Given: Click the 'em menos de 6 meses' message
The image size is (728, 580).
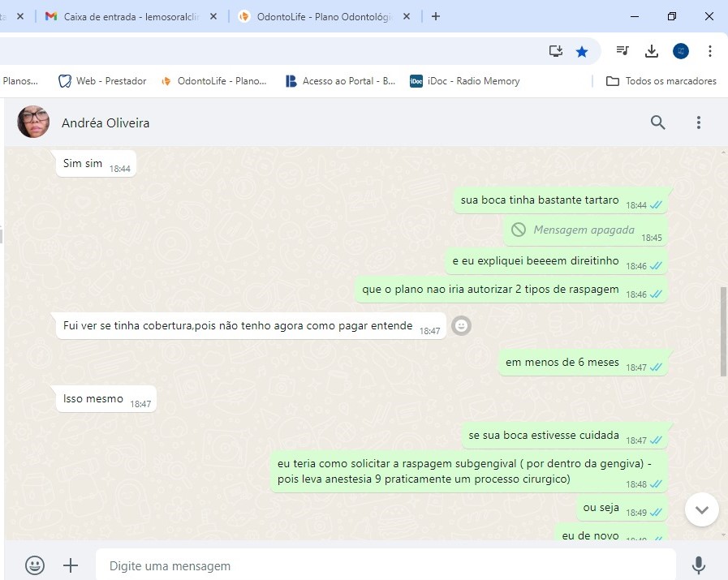Looking at the screenshot, I should pyautogui.click(x=584, y=363).
